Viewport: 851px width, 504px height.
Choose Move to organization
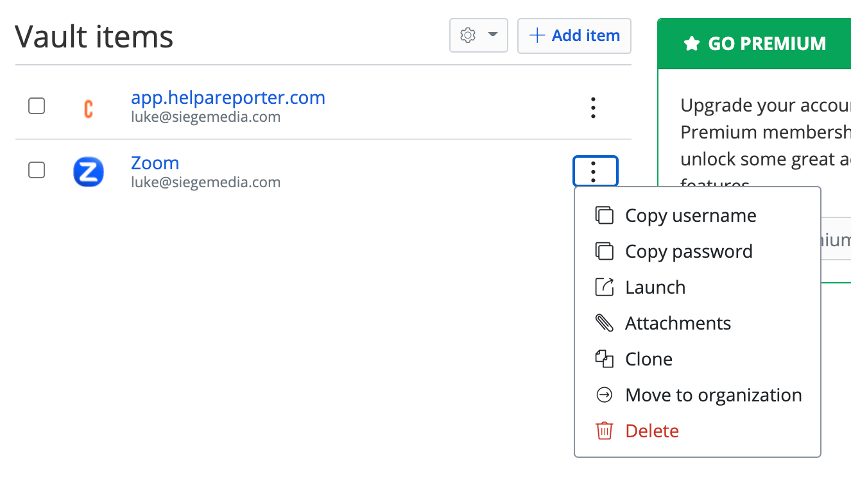[x=698, y=395]
